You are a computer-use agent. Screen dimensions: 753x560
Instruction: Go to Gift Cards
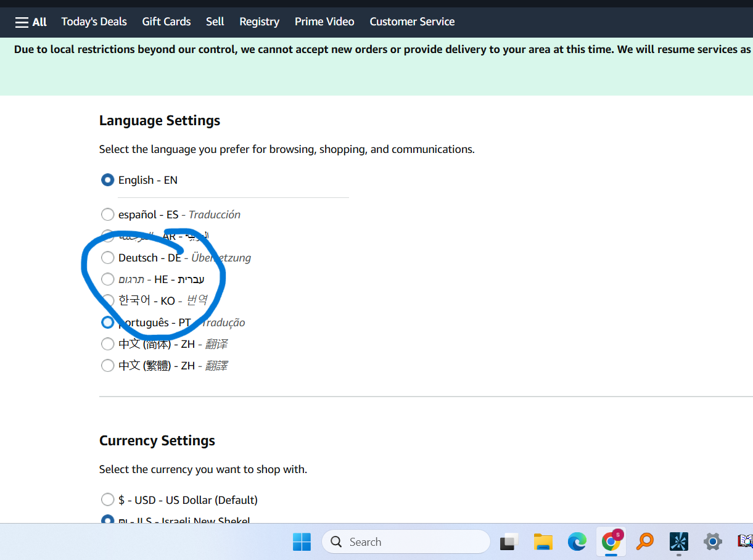tap(167, 22)
